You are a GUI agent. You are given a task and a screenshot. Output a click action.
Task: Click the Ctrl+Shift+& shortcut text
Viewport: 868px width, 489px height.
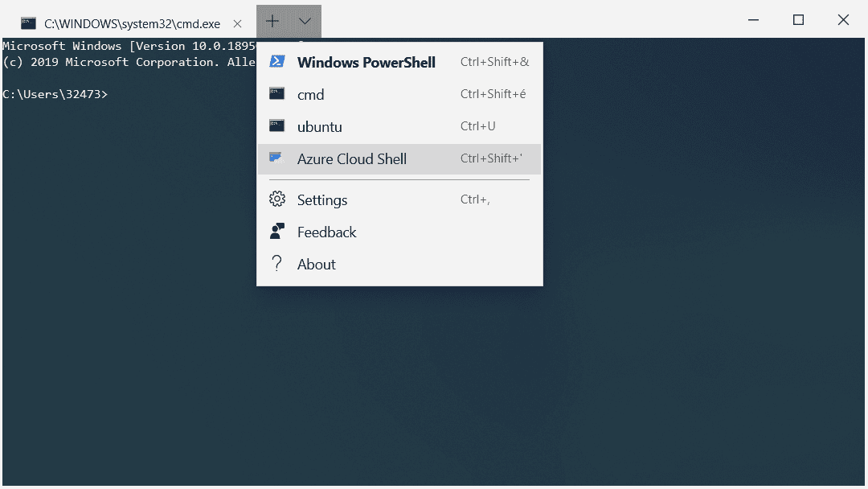coord(495,62)
